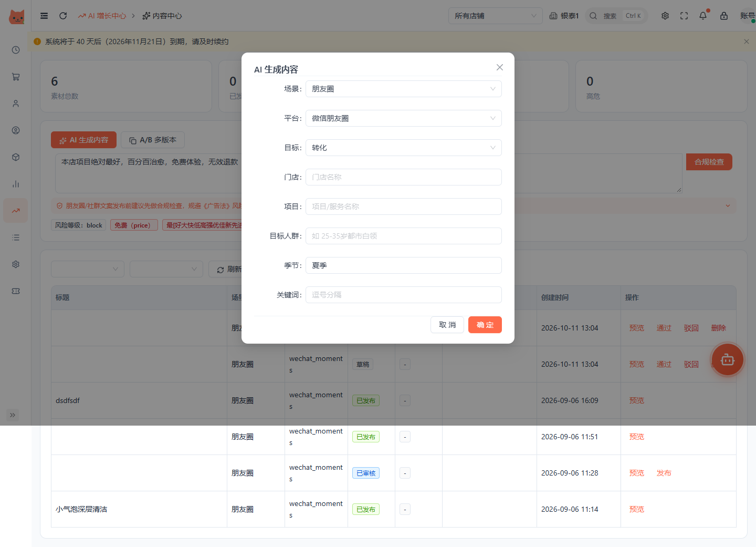756x547 pixels.
Task: Open the list sidebar icon
Action: point(16,238)
